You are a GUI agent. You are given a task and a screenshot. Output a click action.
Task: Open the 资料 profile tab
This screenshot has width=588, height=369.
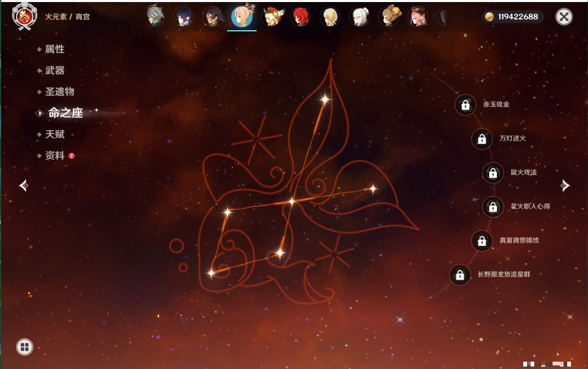(x=55, y=155)
